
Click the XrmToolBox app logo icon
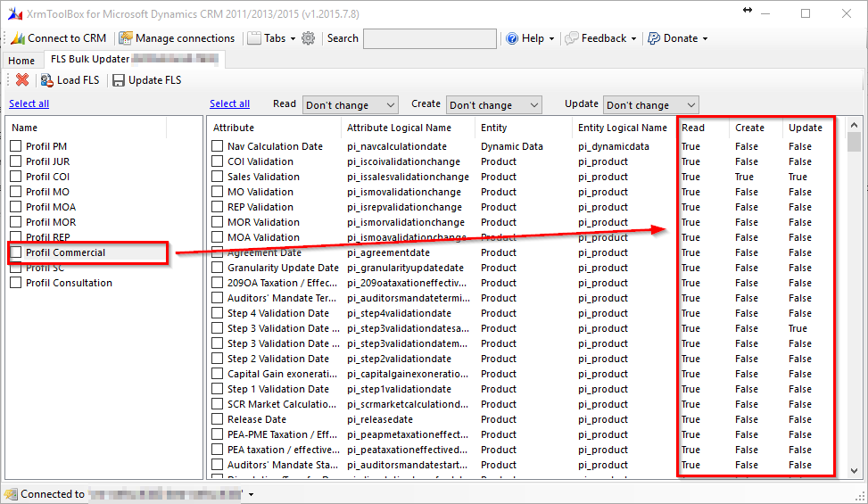tap(15, 13)
